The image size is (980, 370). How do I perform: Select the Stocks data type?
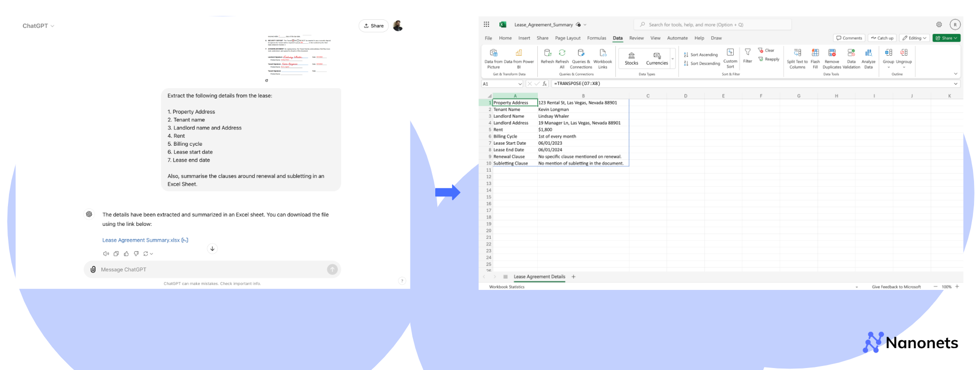[x=631, y=58]
